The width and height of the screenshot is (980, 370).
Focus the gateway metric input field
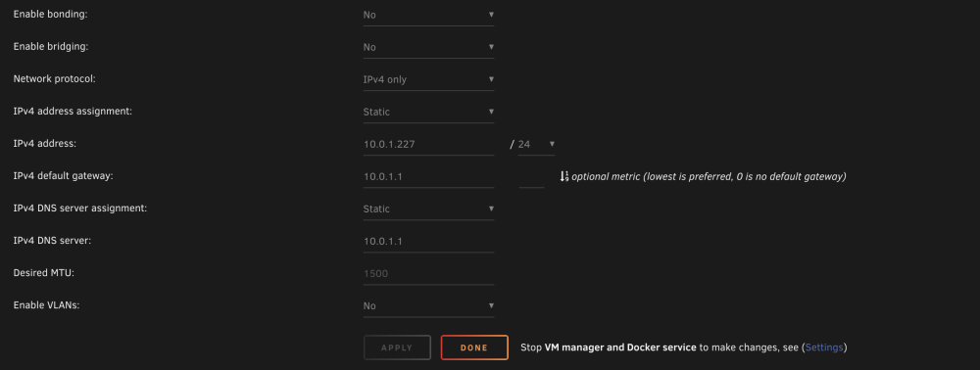532,176
